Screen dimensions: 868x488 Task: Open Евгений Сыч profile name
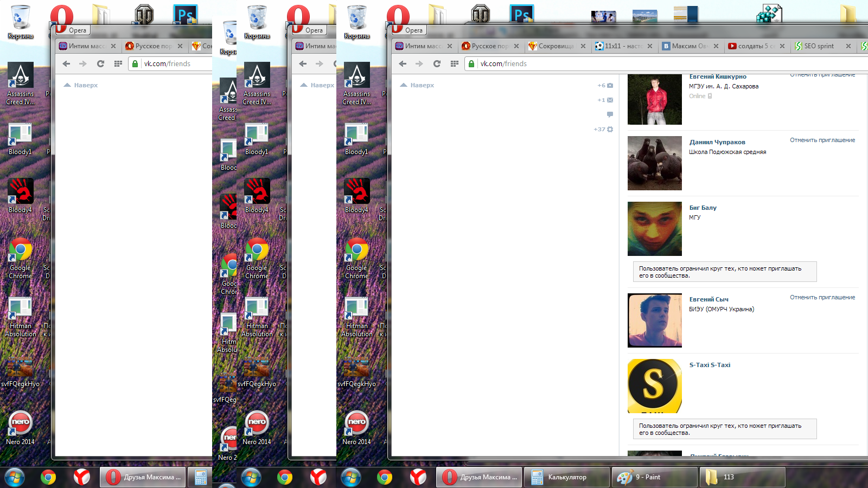(709, 299)
